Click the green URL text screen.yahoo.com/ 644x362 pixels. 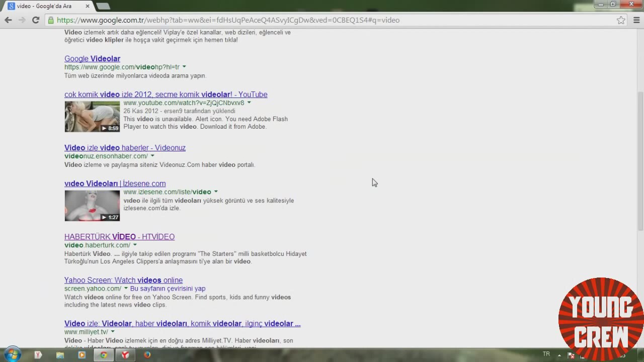pos(93,289)
